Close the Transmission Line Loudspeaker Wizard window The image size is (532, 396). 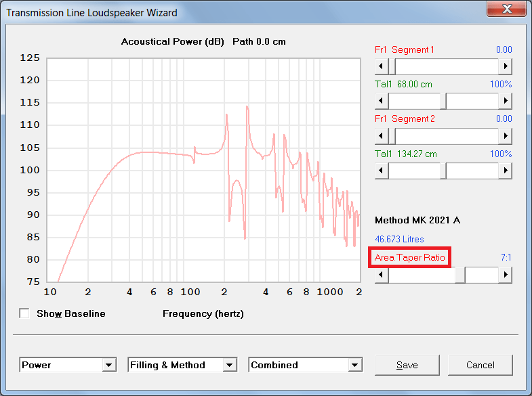(x=506, y=9)
